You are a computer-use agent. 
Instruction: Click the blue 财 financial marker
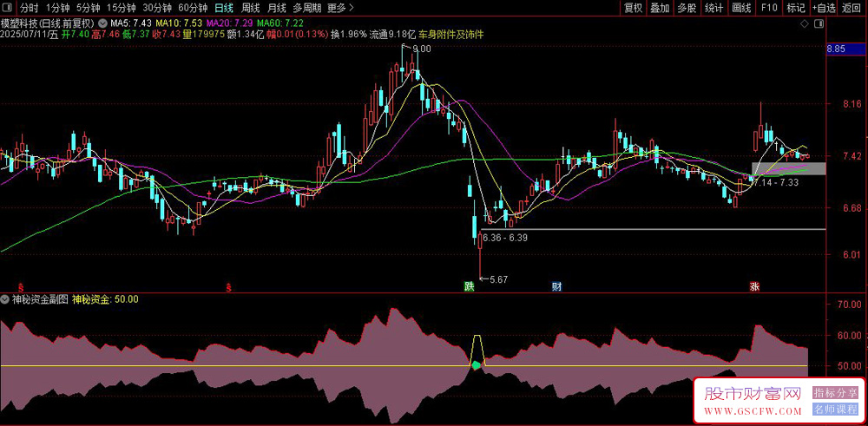coord(556,286)
